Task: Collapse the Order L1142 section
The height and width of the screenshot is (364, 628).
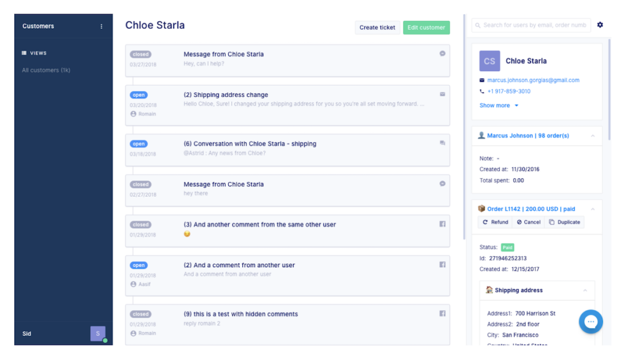Action: point(593,209)
